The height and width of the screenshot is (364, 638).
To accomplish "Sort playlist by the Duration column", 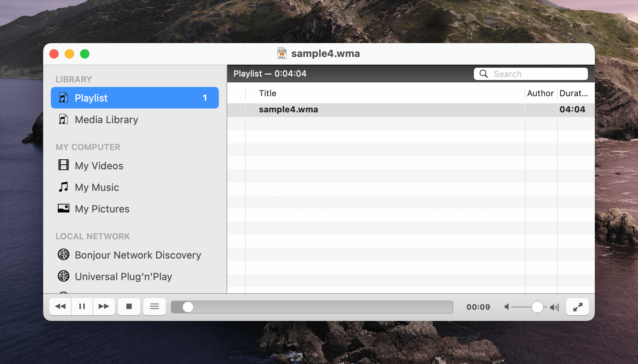I will point(574,93).
